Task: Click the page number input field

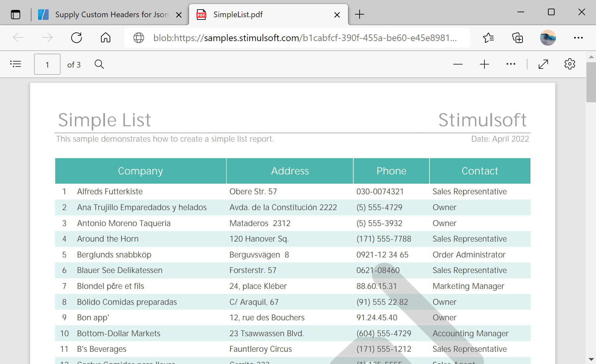Action: tap(47, 64)
